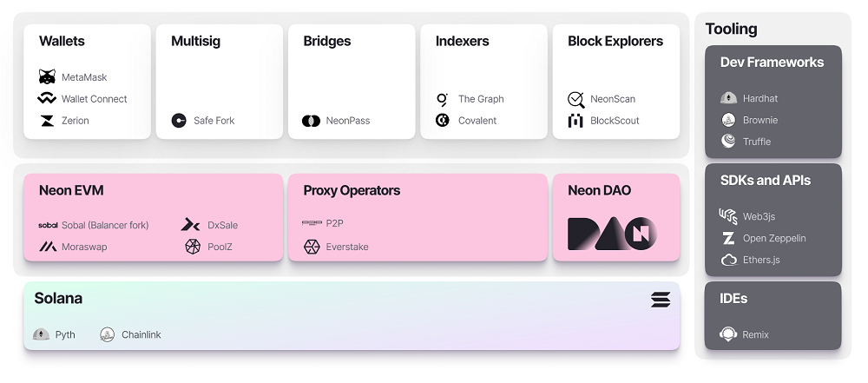Click the Wallet Connect logo icon
This screenshot has height=383, width=868.
click(47, 99)
